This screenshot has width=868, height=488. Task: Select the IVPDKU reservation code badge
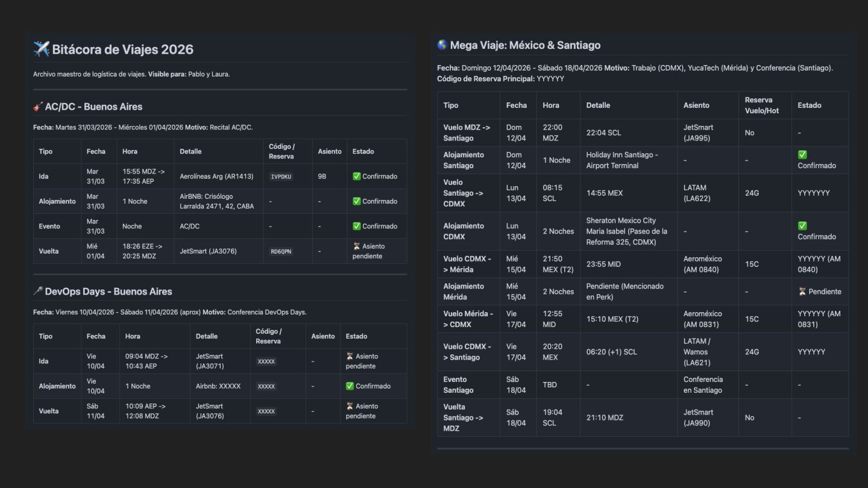coord(281,177)
